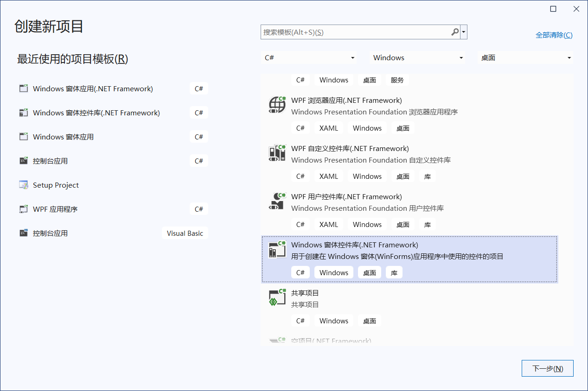The image size is (588, 391).
Task: Click the WPF 自定义控件库 icon
Action: (277, 153)
